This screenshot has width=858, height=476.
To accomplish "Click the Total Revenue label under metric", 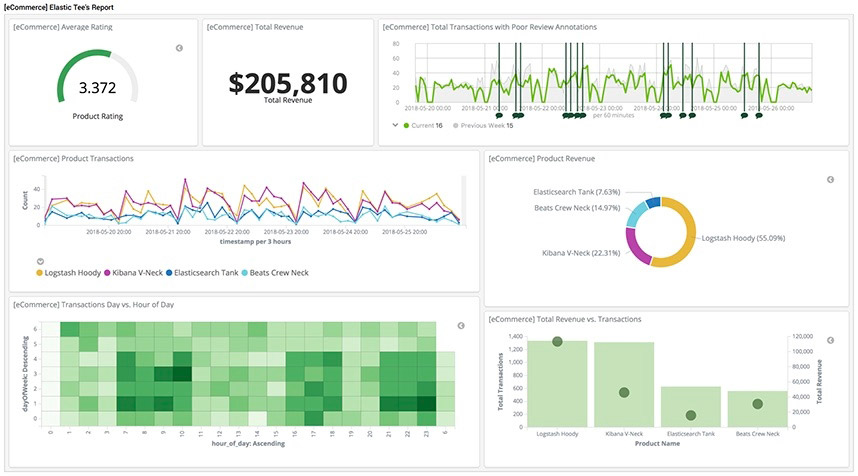I will [x=288, y=100].
